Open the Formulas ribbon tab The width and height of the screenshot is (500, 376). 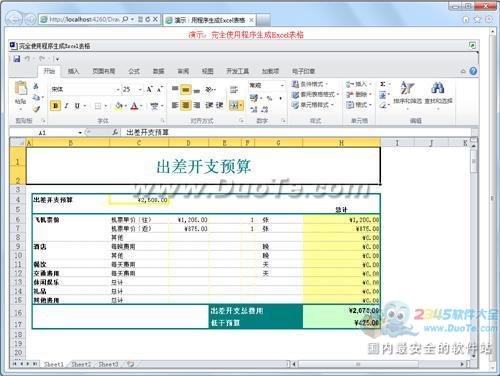tap(134, 71)
